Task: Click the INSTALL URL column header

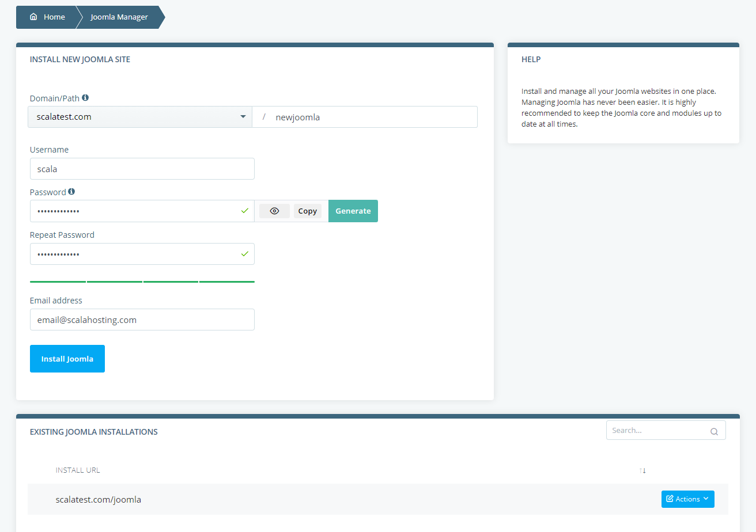Action: point(78,470)
